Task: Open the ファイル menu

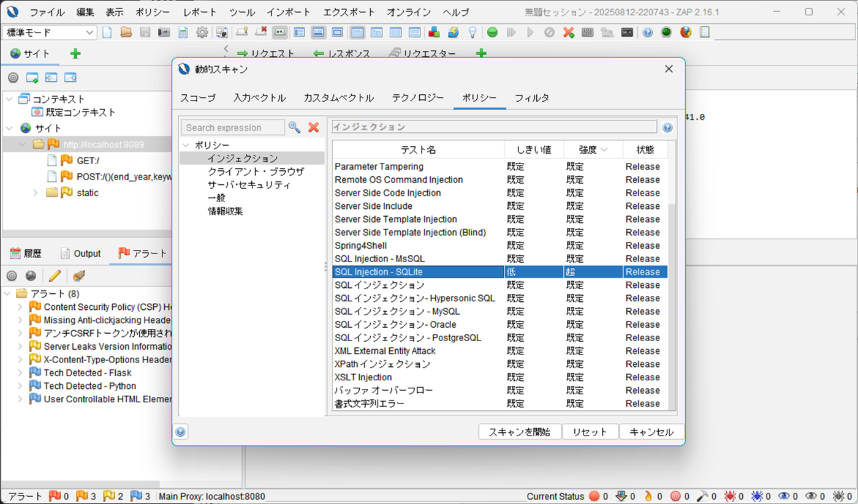Action: [x=47, y=12]
